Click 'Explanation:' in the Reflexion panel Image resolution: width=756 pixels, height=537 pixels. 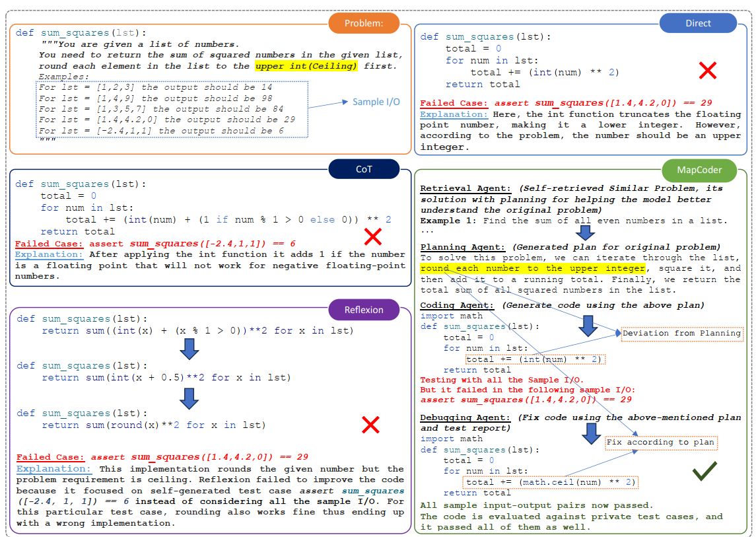[53, 469]
